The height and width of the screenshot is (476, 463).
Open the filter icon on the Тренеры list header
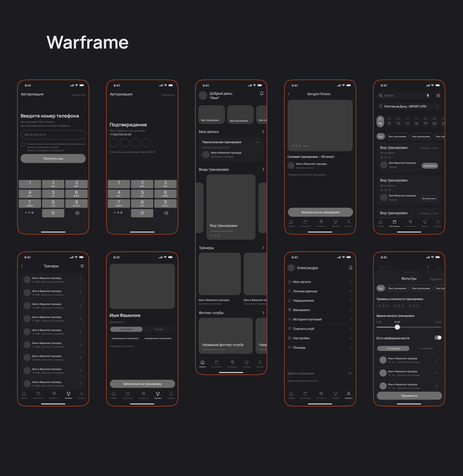click(82, 266)
